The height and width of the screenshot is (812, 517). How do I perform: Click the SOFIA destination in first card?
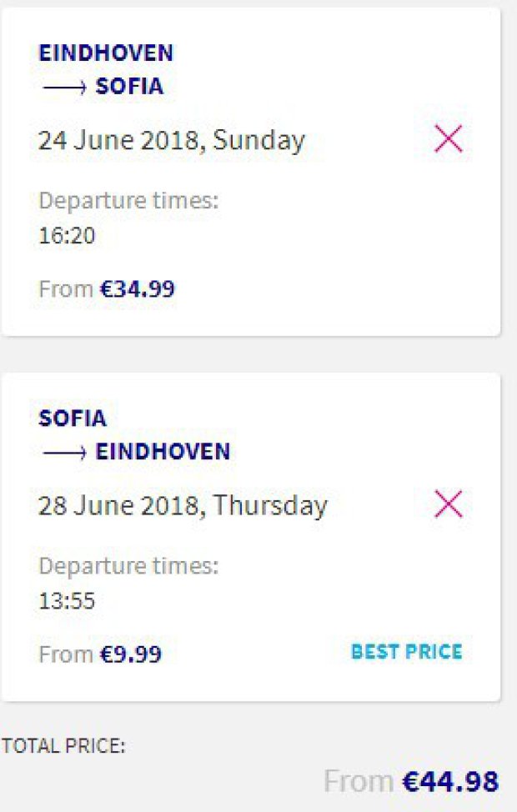tap(129, 87)
